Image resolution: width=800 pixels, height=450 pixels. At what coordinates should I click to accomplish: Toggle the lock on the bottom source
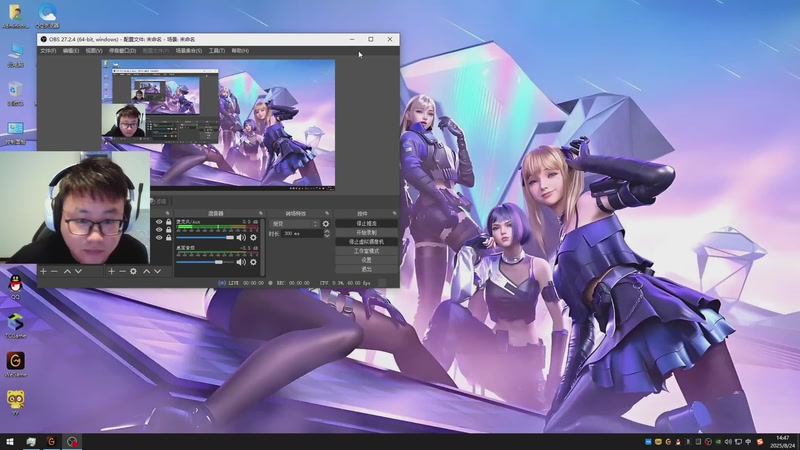click(168, 237)
